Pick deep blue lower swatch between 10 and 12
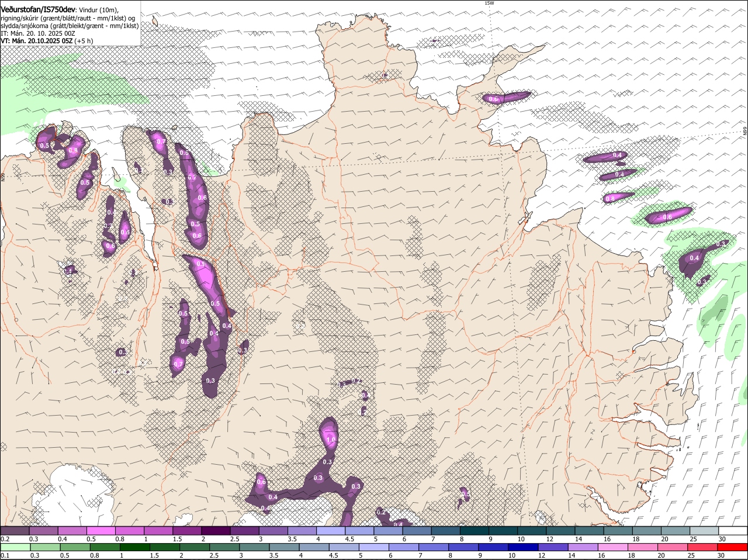Viewport: 748px width, 560px height. (524, 547)
